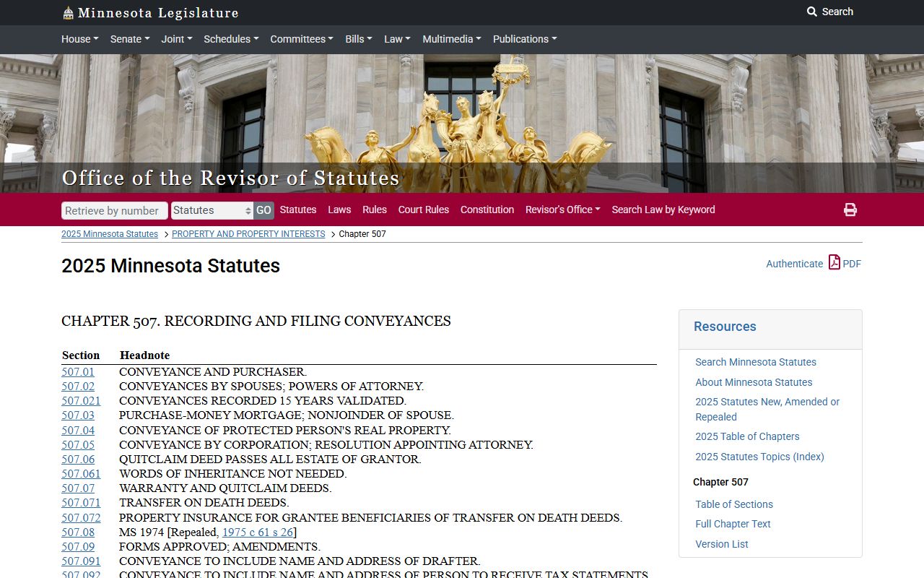Open the Statutes type select box
Image resolution: width=924 pixels, height=578 pixels.
pos(212,210)
